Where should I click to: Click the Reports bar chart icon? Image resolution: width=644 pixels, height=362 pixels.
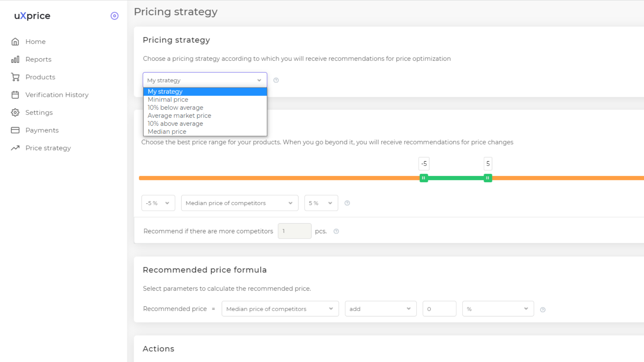click(x=15, y=59)
